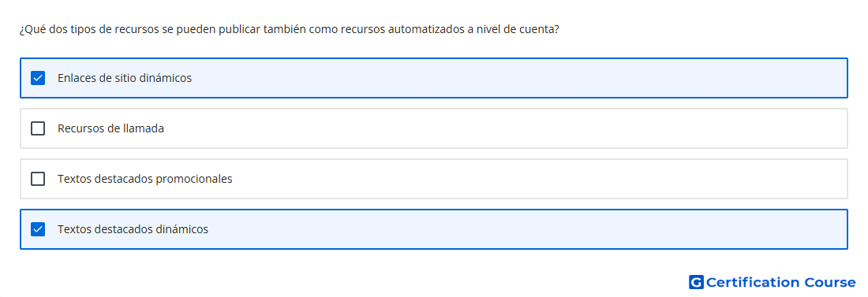The height and width of the screenshot is (297, 868).
Task: Enable the Textos destacados promocionales checkbox
Action: click(x=38, y=179)
